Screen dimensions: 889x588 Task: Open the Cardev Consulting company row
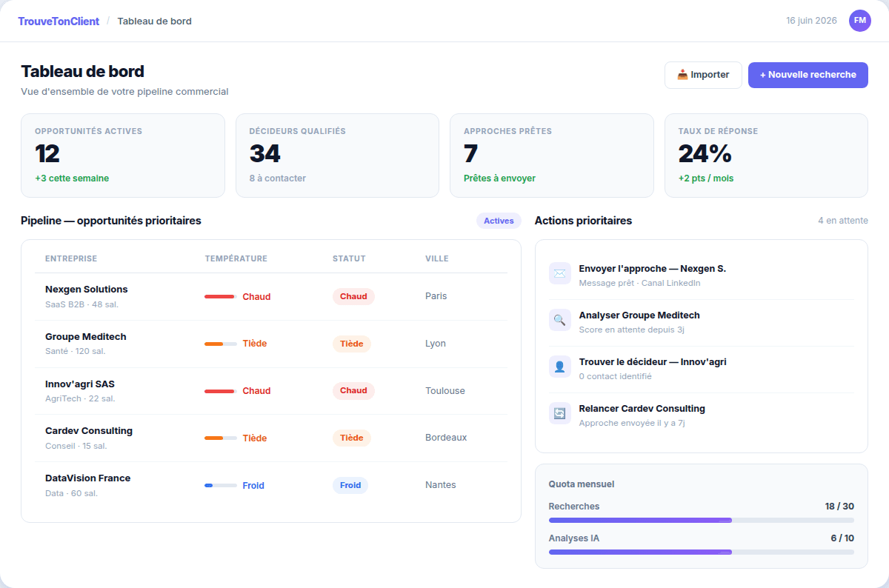click(271, 438)
